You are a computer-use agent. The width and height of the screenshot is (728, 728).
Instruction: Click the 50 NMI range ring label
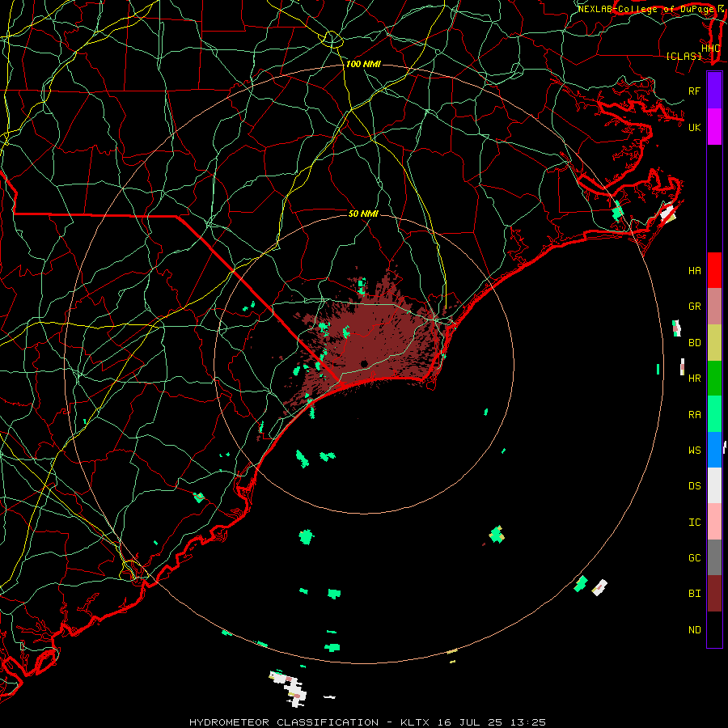(x=363, y=214)
